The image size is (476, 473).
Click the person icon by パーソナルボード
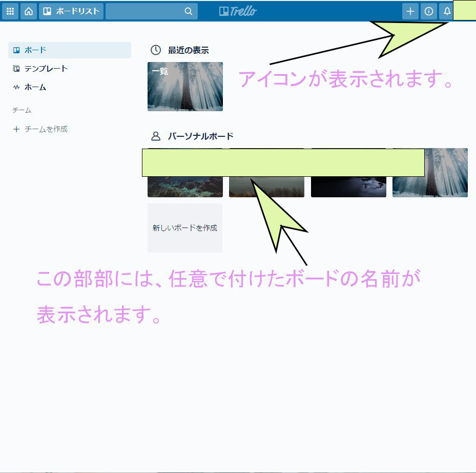(156, 136)
